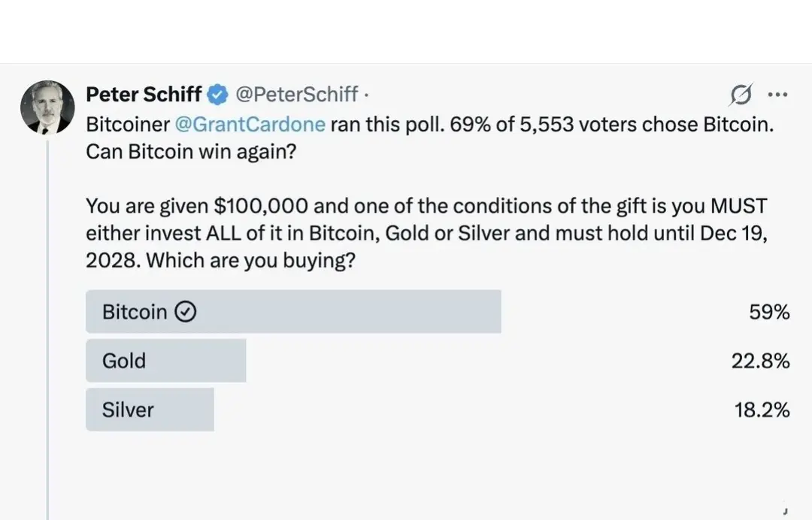Click the 59% Bitcoin result
Image resolution: width=812 pixels, height=520 pixels.
(769, 312)
